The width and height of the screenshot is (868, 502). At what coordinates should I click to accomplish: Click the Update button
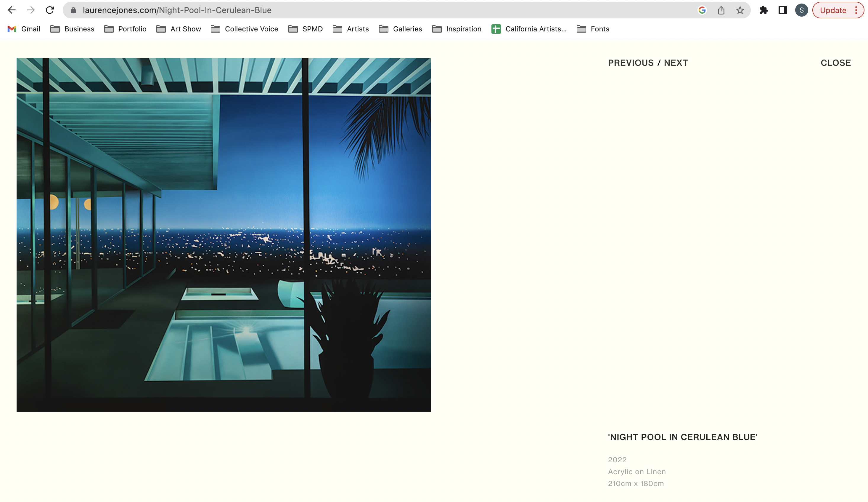tap(832, 10)
